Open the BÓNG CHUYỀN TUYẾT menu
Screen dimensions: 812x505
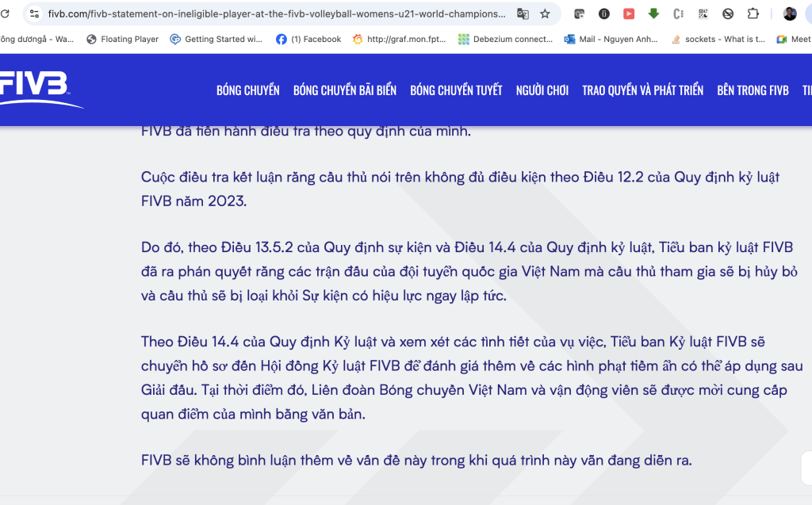456,90
